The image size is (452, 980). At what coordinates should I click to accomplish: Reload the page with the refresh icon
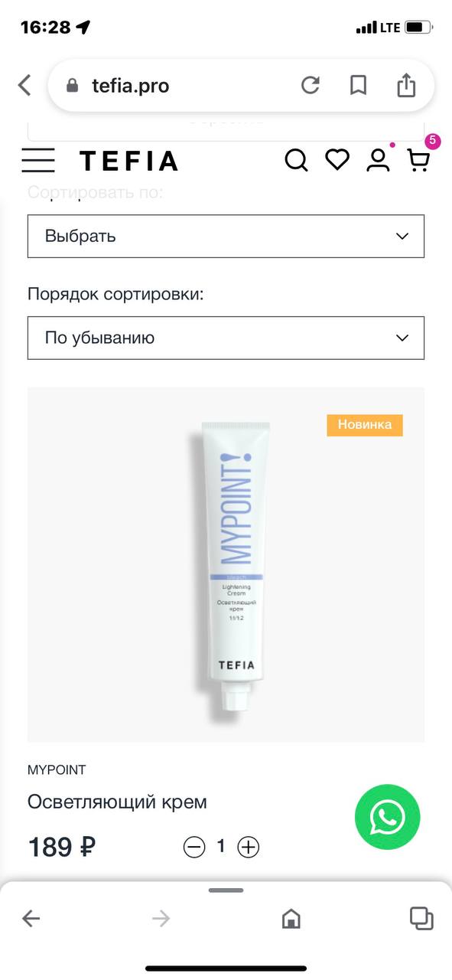point(311,85)
